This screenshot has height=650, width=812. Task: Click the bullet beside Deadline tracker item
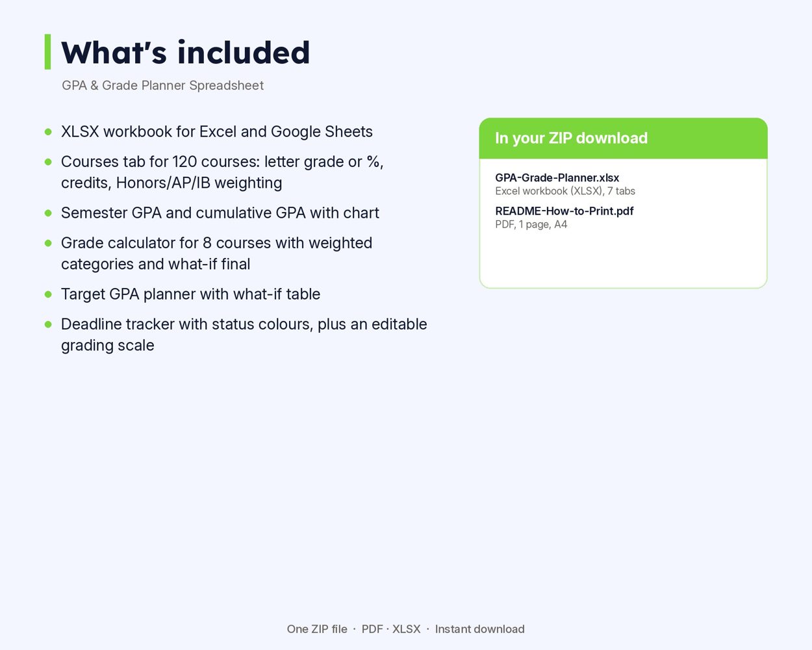tap(48, 324)
